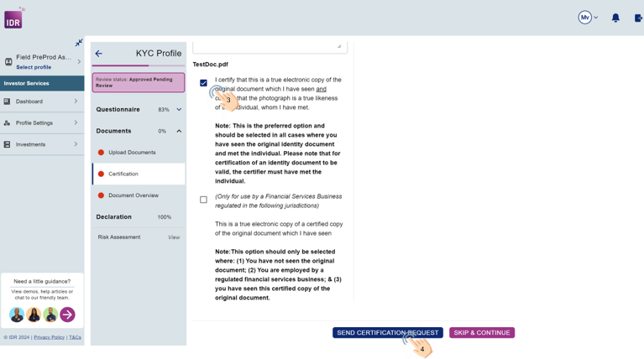This screenshot has width=644, height=359.
Task: Open the notifications bell
Action: (615, 18)
